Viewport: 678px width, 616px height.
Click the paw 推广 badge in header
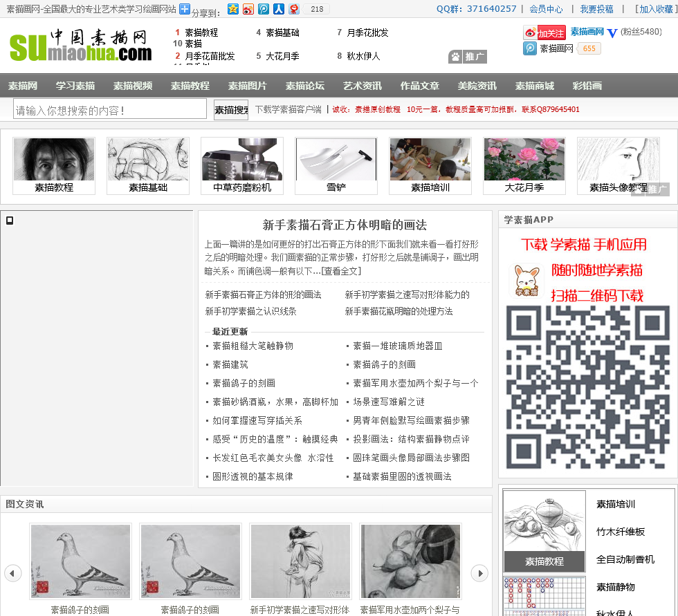click(468, 57)
